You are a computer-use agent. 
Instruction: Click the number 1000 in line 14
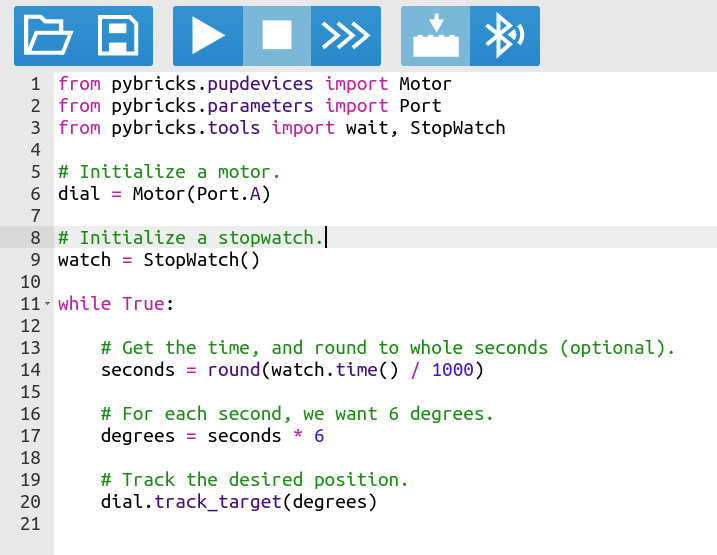tap(452, 370)
